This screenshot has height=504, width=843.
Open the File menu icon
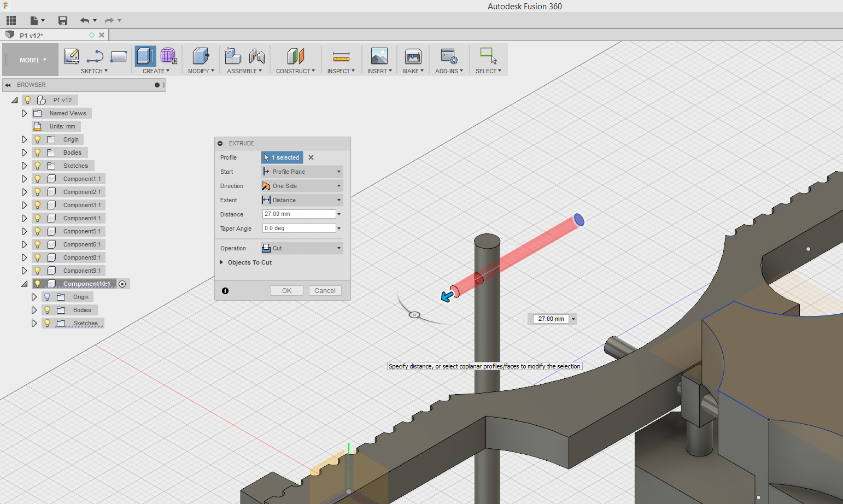pyautogui.click(x=37, y=21)
